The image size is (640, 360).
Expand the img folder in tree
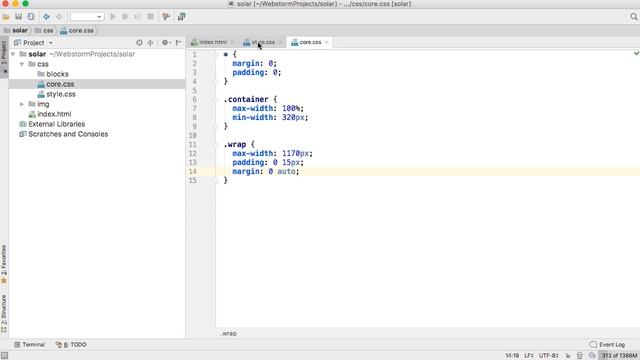click(x=22, y=104)
